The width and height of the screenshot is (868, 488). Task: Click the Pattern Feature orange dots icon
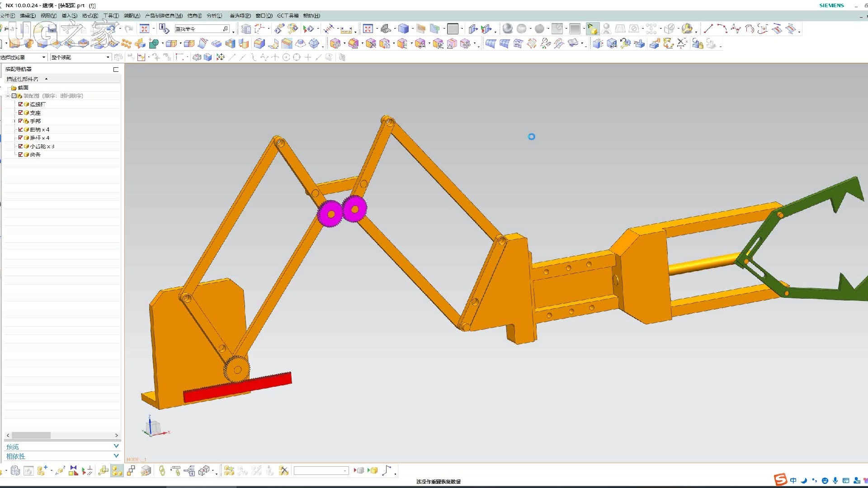(x=126, y=44)
